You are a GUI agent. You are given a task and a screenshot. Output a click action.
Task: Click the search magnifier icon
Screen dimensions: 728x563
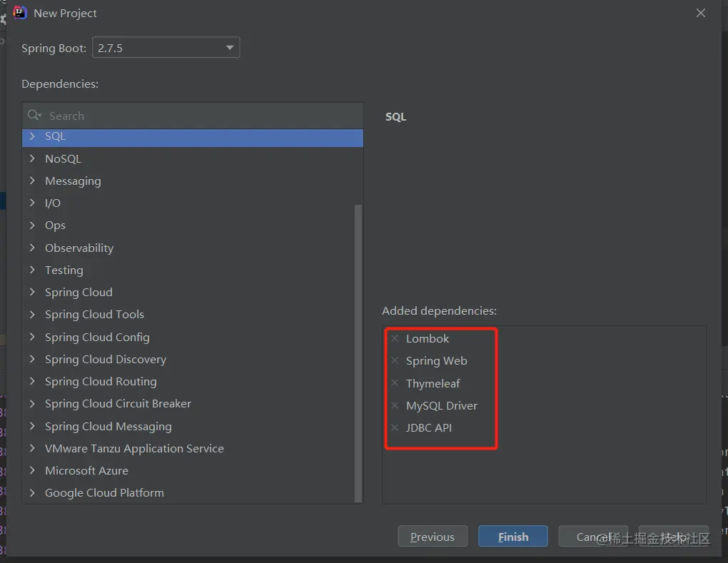(34, 115)
